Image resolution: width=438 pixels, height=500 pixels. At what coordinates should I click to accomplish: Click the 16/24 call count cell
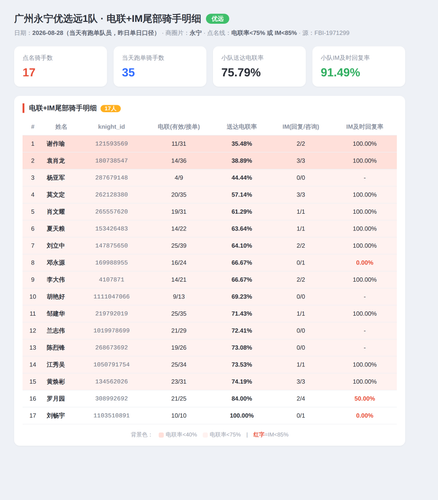click(179, 263)
